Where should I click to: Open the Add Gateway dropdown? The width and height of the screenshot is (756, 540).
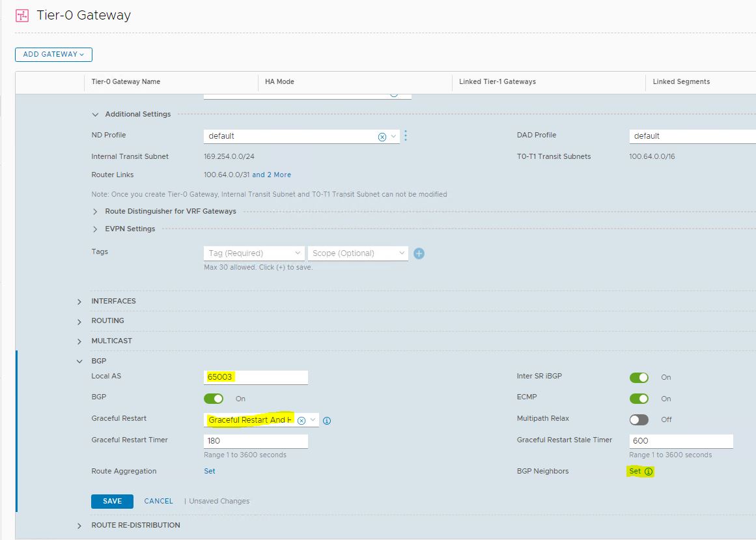tap(53, 55)
